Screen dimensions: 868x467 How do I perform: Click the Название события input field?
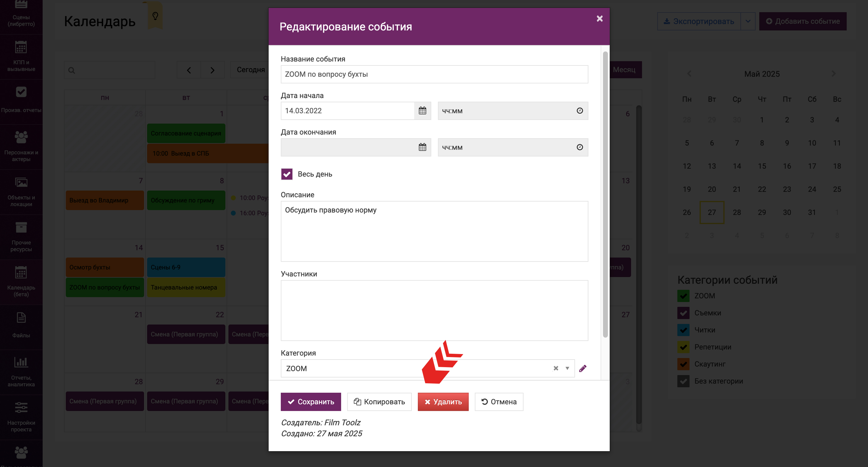click(x=434, y=74)
